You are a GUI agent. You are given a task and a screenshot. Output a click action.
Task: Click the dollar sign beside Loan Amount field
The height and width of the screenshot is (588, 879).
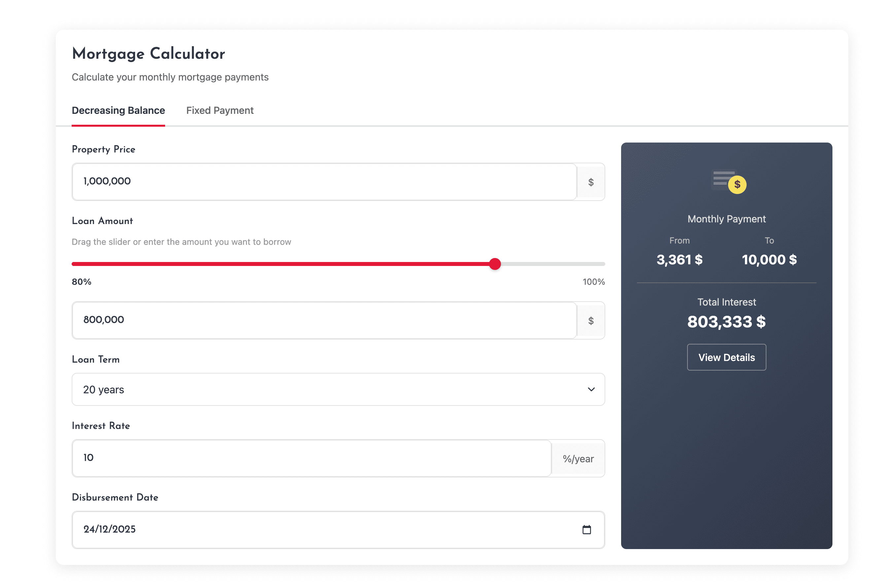(x=591, y=320)
